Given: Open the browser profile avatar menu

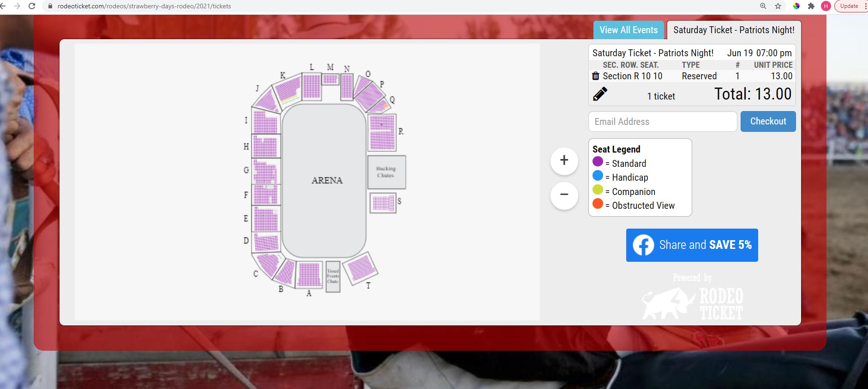Looking at the screenshot, I should pos(826,6).
